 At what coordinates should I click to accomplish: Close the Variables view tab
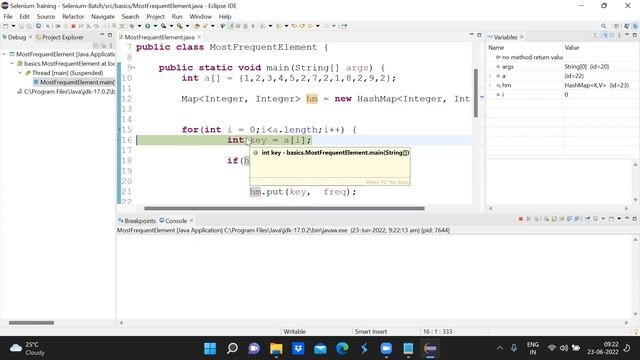[x=522, y=37]
